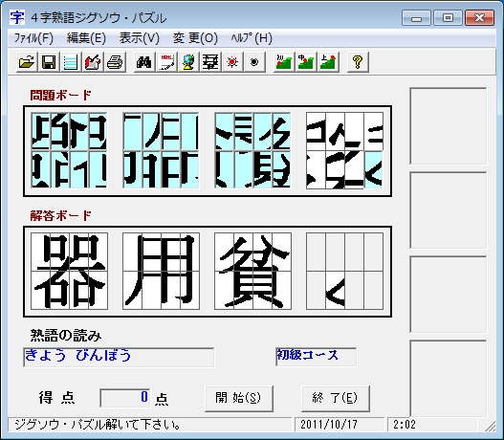Click the score field showing 0
Image resolution: width=504 pixels, height=440 pixels.
click(x=124, y=398)
